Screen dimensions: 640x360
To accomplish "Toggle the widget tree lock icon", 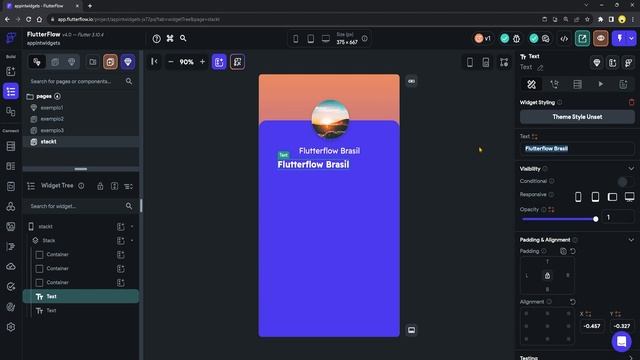I will click(100, 186).
